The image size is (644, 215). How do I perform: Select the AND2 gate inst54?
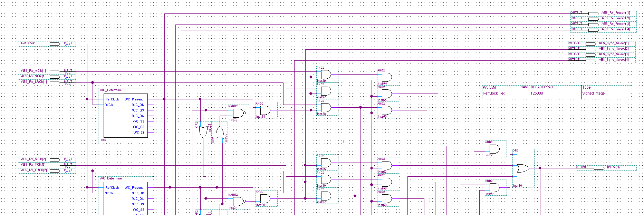click(x=387, y=77)
